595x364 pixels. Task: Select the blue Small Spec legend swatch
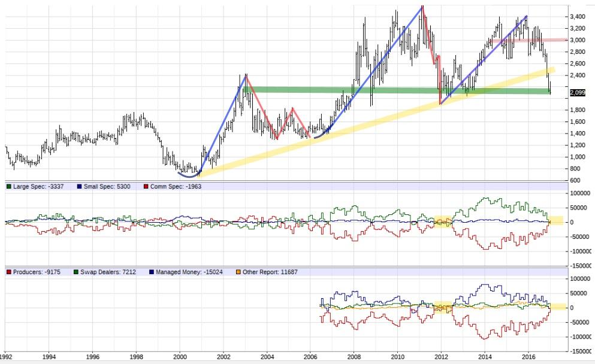pos(78,185)
